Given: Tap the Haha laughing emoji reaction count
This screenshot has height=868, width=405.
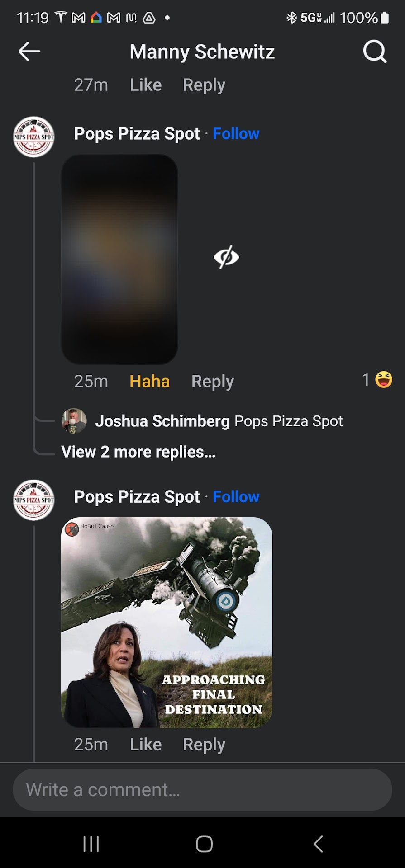Looking at the screenshot, I should click(377, 380).
